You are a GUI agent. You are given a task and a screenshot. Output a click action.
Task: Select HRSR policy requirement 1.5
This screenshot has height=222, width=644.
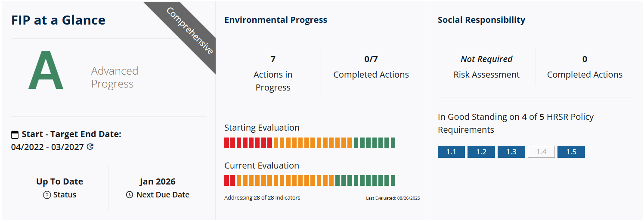point(571,152)
